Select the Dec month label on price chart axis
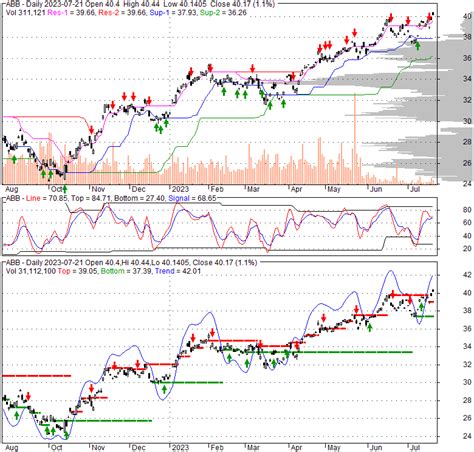474x452 pixels. point(138,189)
